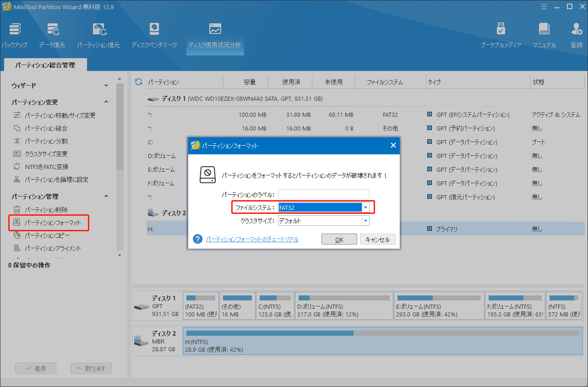Select the (その他) 16 MB block in the disk map
Image resolution: width=588 pixels, height=387 pixels.
[237, 306]
